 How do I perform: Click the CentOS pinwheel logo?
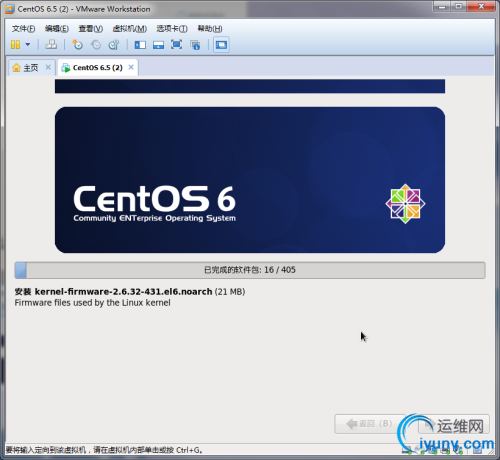click(405, 204)
